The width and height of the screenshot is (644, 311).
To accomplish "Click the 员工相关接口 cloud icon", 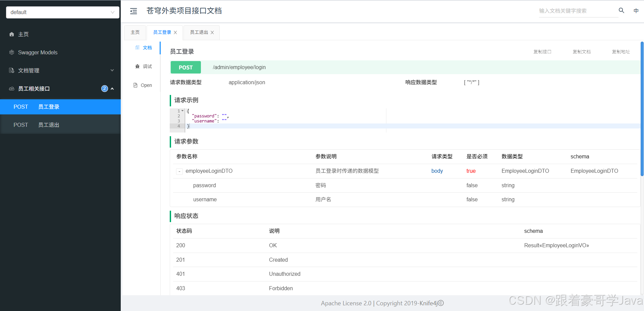I will point(11,89).
